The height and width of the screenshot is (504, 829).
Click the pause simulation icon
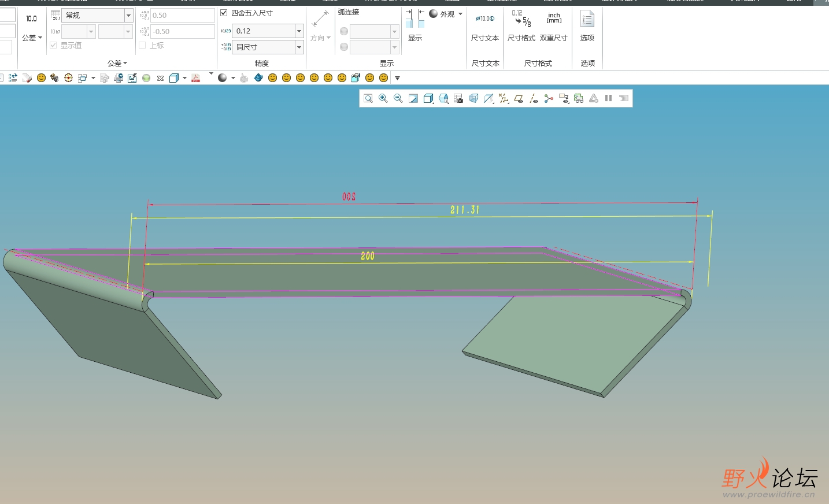click(609, 98)
